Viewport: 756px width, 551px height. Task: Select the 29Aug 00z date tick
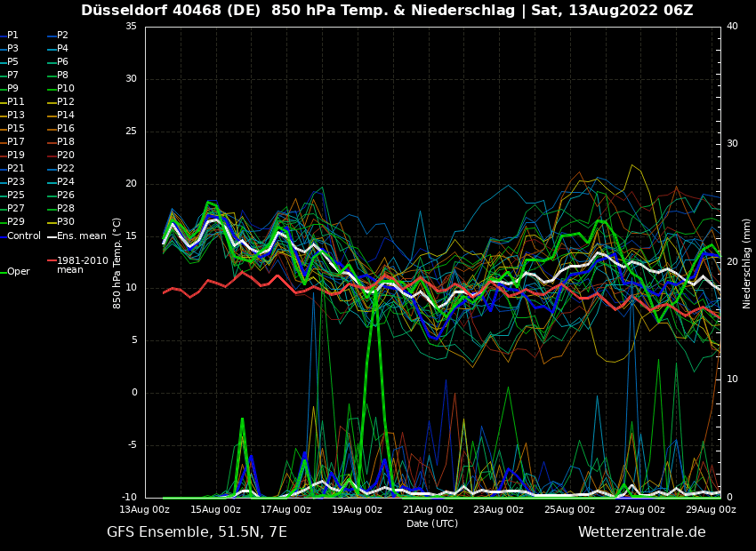tap(711, 510)
